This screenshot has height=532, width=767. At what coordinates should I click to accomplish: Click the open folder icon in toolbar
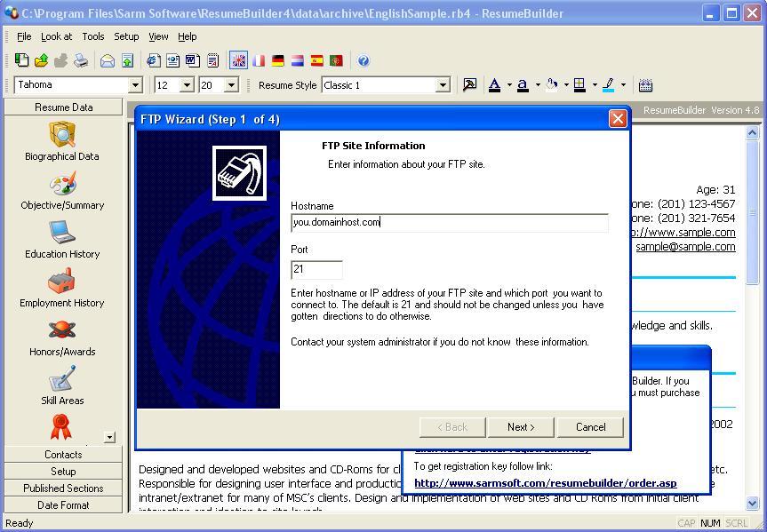(x=42, y=60)
